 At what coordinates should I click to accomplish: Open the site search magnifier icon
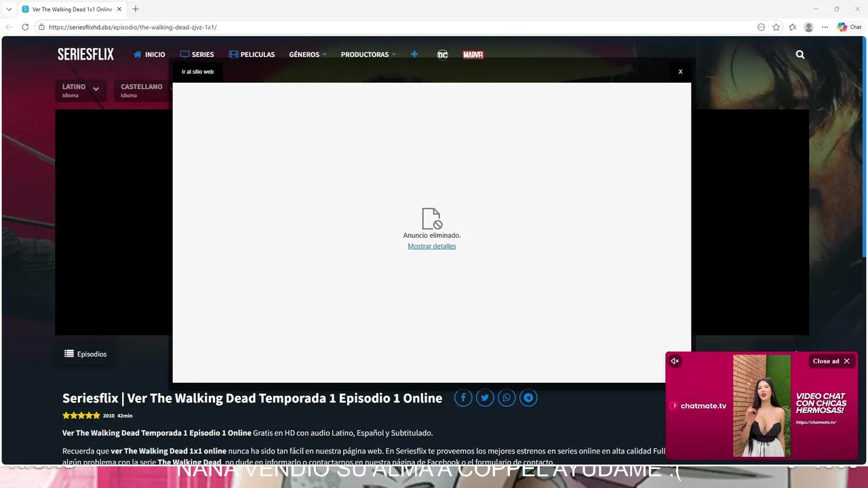800,54
